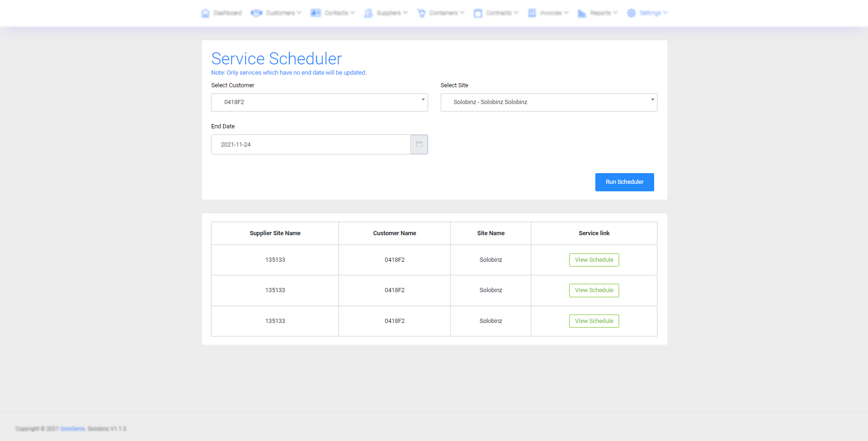The image size is (868, 441).
Task: View Schedule for the first table row
Action: coord(594,260)
